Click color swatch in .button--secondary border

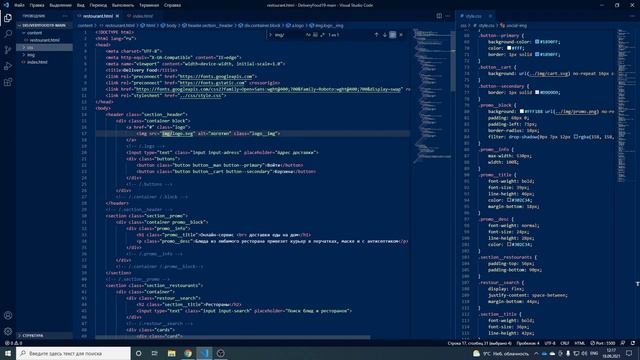(x=537, y=92)
